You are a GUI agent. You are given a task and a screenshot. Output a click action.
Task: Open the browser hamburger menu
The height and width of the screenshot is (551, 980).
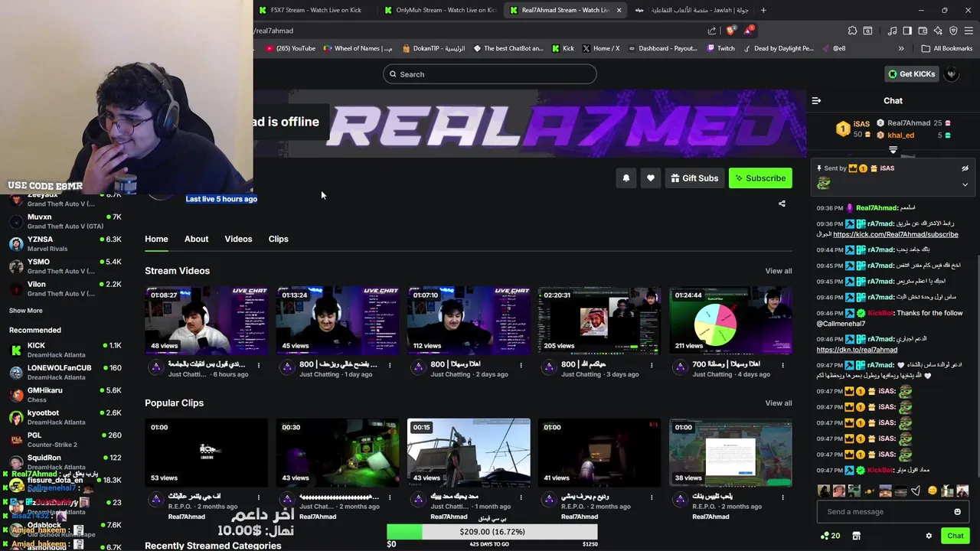pyautogui.click(x=969, y=31)
